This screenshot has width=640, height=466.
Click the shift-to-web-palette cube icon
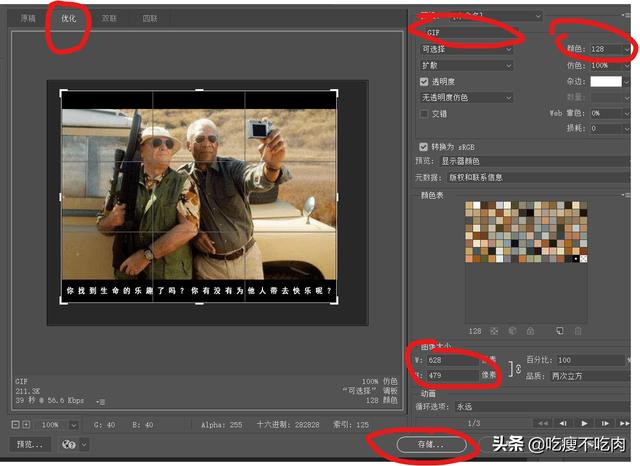pos(512,331)
